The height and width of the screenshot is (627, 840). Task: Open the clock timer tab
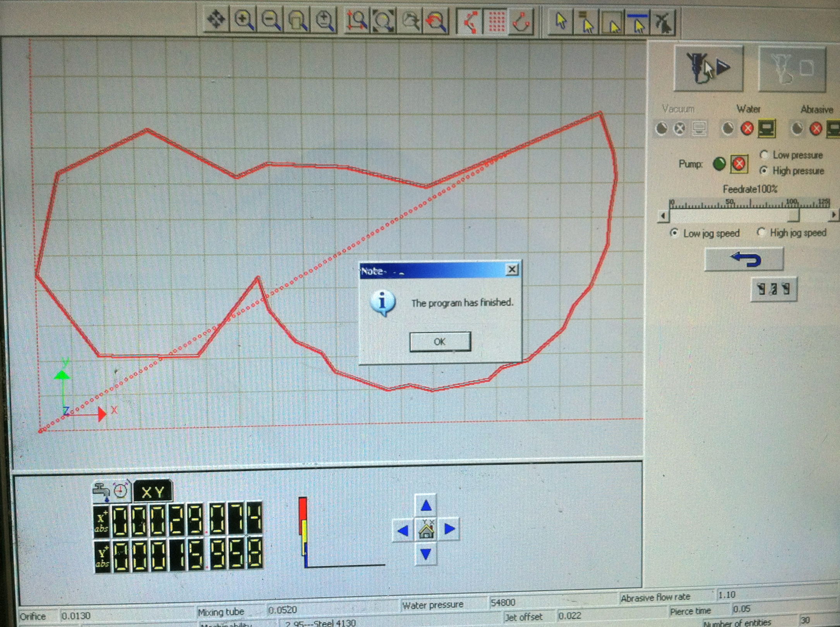click(x=121, y=490)
